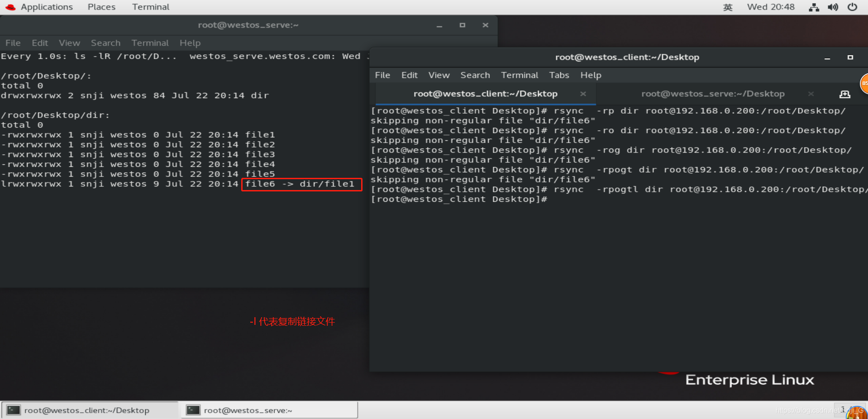
Task: Open Search menu in westos_serve window
Action: coord(105,43)
